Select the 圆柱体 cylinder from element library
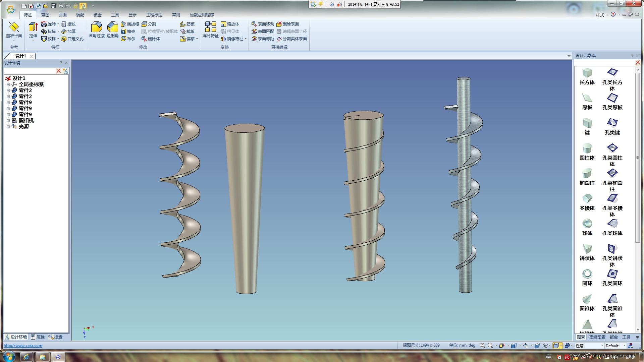This screenshot has height=362, width=644. (587, 148)
